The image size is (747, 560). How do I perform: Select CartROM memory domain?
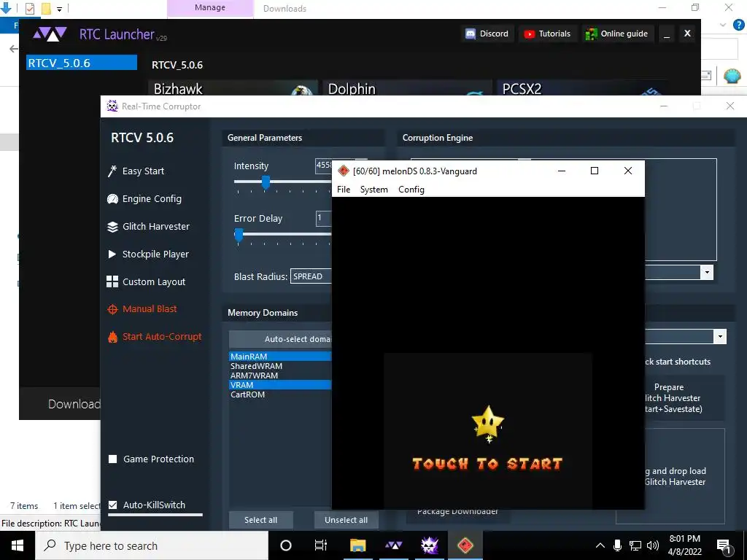pos(280,394)
